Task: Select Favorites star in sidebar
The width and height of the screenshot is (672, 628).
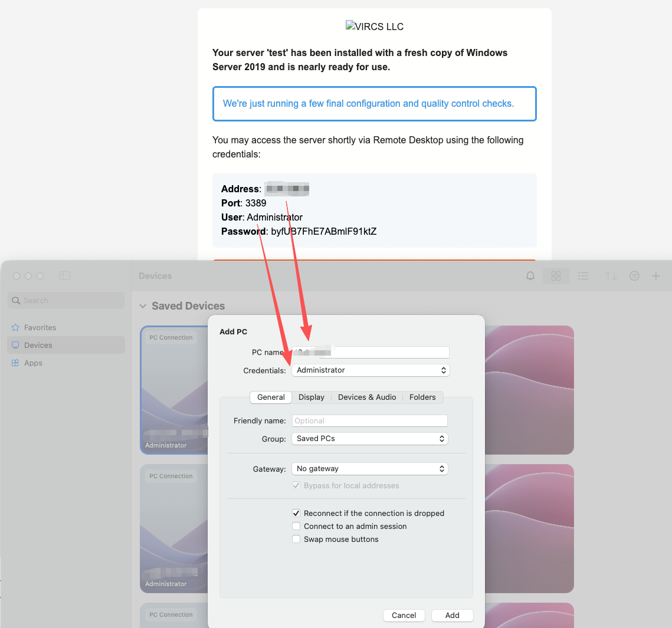Action: pyautogui.click(x=15, y=327)
